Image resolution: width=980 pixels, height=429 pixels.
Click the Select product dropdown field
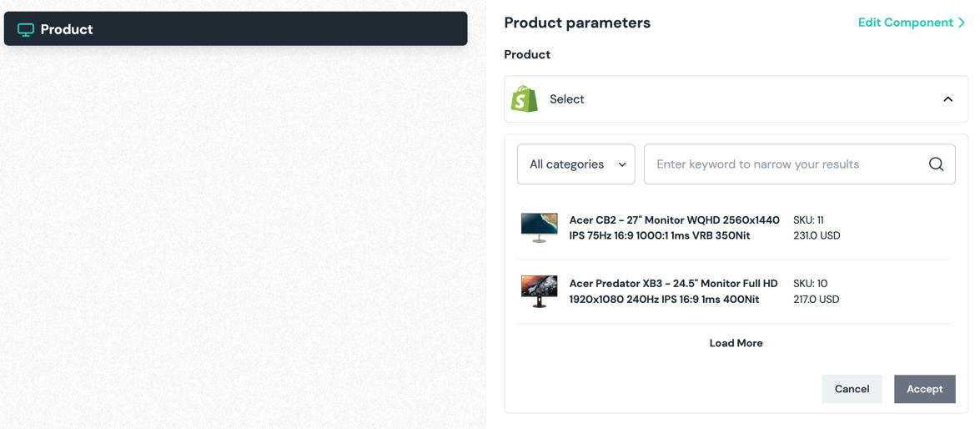point(734,99)
